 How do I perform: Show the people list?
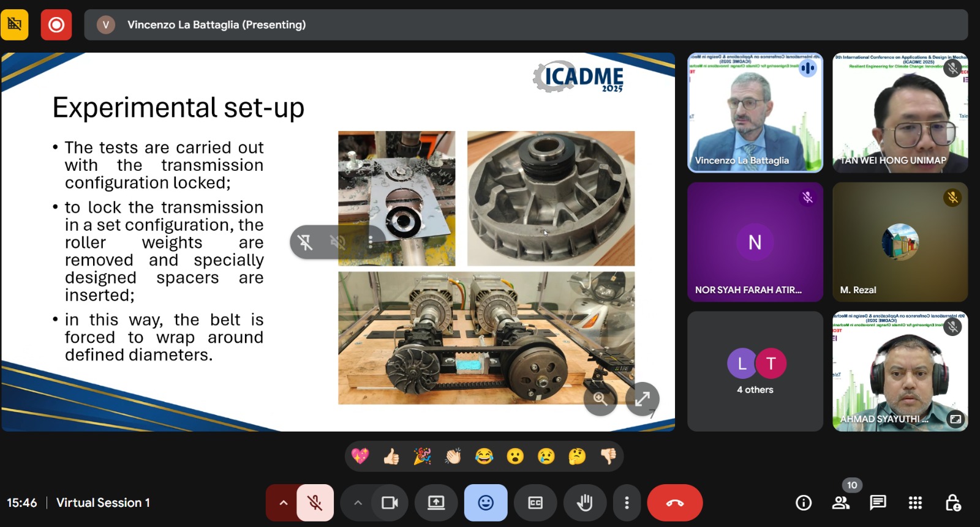coord(841,503)
